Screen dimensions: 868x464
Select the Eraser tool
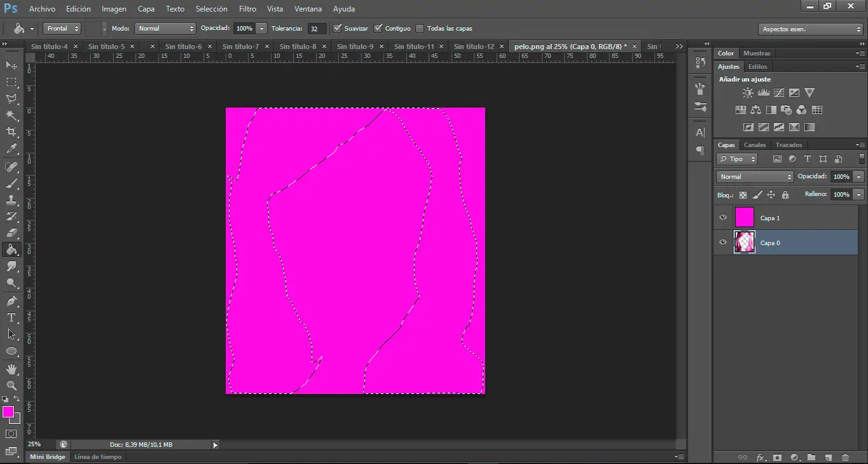pos(11,233)
